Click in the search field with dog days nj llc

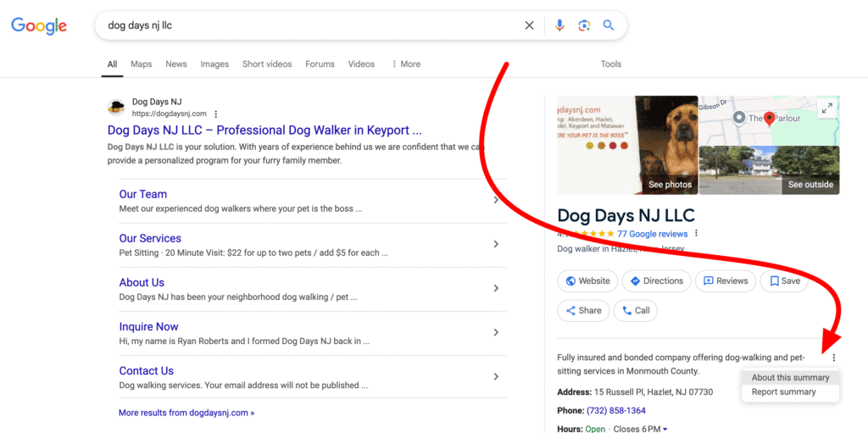[310, 25]
